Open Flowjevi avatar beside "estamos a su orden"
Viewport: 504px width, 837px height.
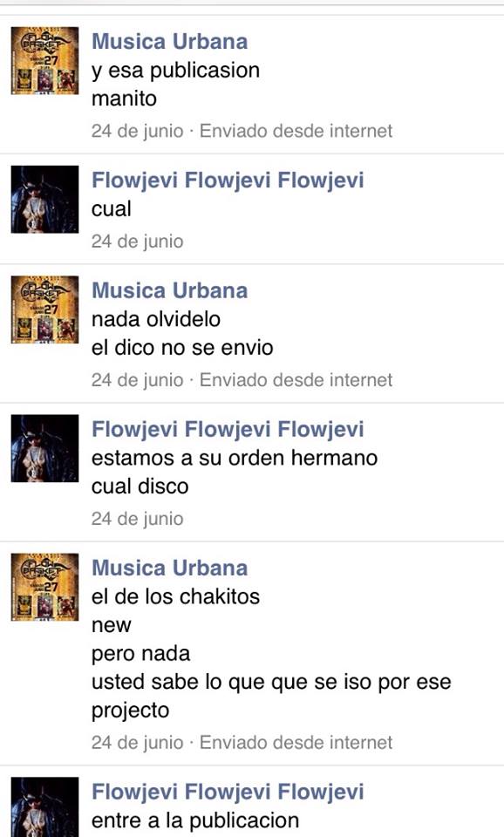click(44, 448)
